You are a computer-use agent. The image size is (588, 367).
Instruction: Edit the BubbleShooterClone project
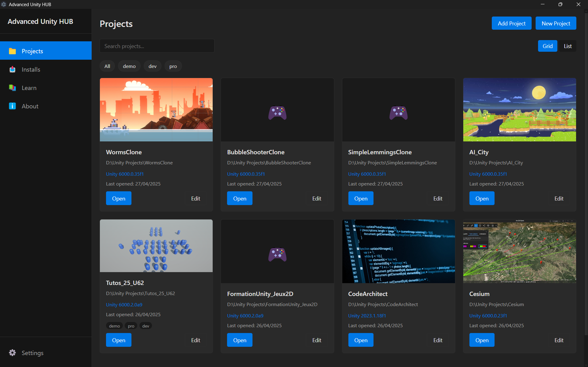(x=317, y=198)
